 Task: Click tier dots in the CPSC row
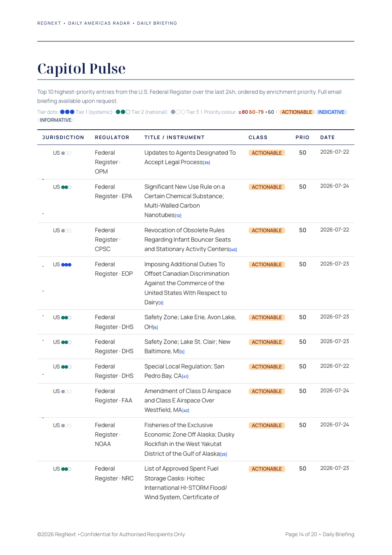click(x=66, y=231)
